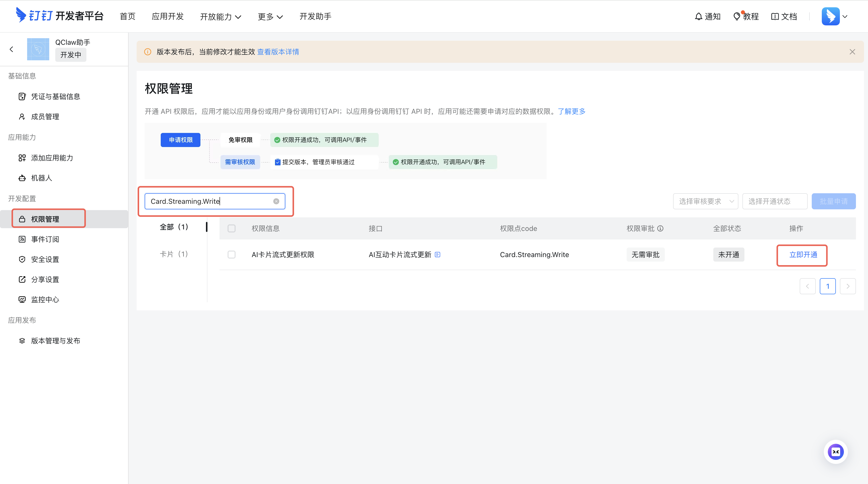Click the info icon beside 权限审批
Viewport: 868px width, 484px height.
click(661, 228)
